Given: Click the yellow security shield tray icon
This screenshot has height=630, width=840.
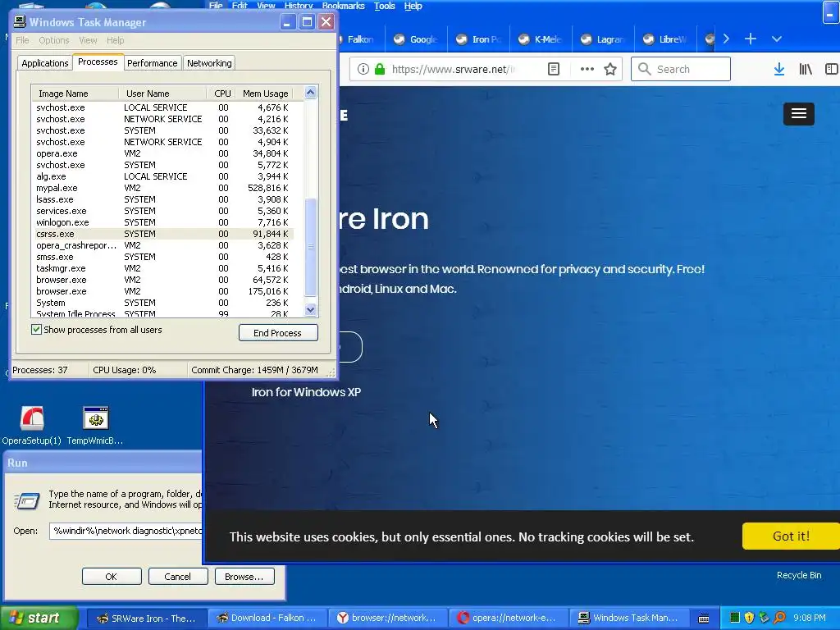Looking at the screenshot, I should 750,618.
